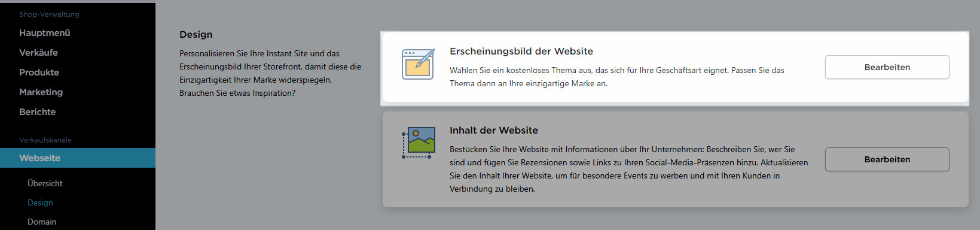This screenshot has height=230, width=980.
Task: Click the Inhalt der Website heading
Action: (494, 131)
